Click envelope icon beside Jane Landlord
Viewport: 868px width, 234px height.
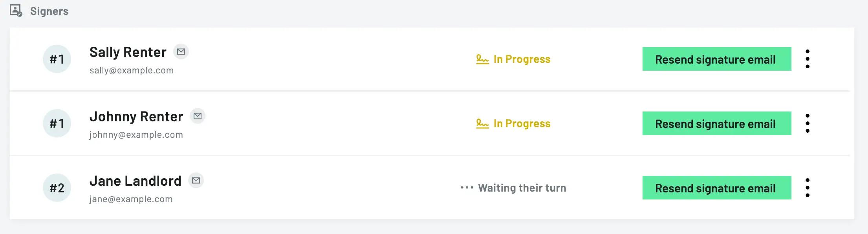click(x=196, y=181)
